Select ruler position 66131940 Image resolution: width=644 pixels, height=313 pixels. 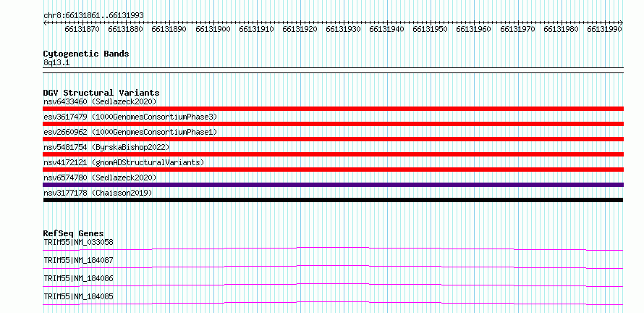[x=386, y=29]
